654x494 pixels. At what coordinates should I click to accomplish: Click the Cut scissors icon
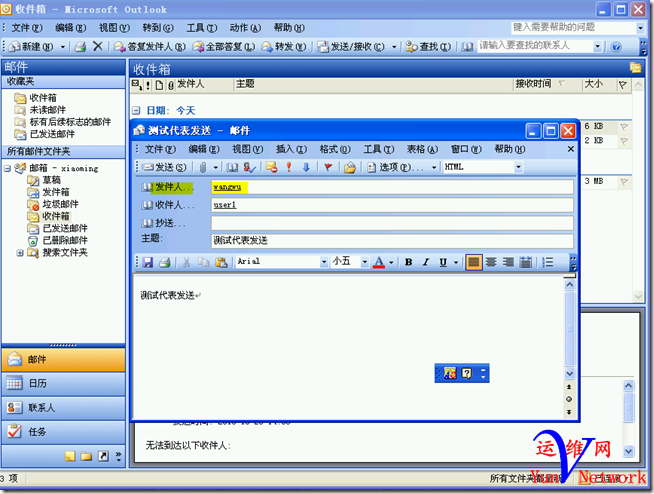pyautogui.click(x=186, y=262)
